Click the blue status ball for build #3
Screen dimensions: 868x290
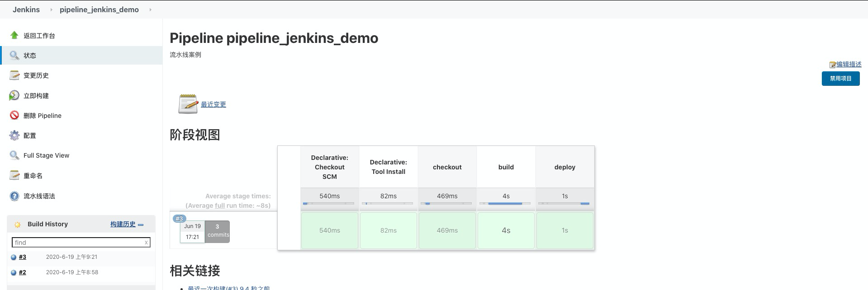[x=14, y=257]
